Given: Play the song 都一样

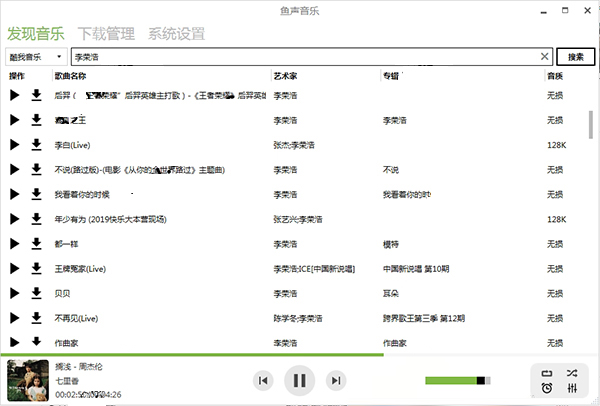Looking at the screenshot, I should [15, 244].
